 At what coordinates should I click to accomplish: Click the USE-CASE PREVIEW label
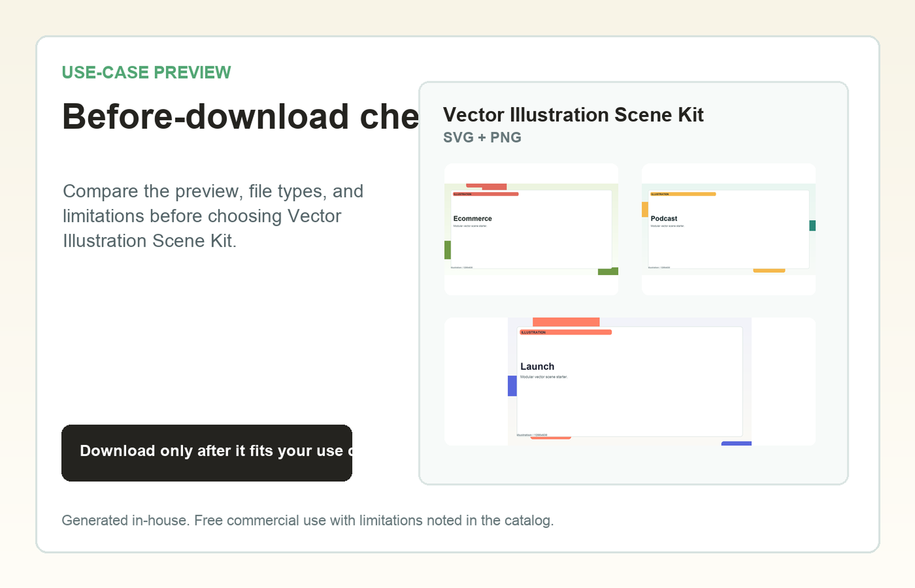(146, 72)
